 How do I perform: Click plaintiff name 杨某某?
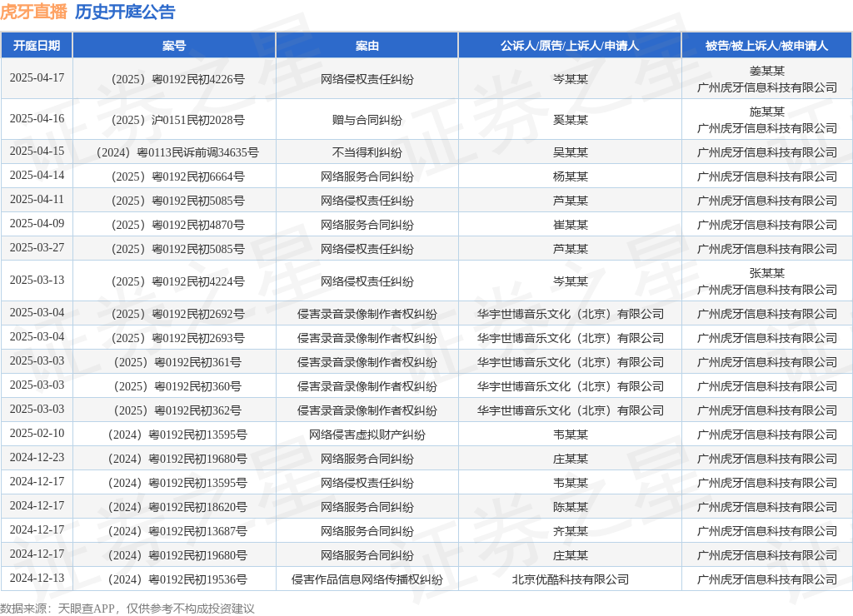[x=570, y=176]
